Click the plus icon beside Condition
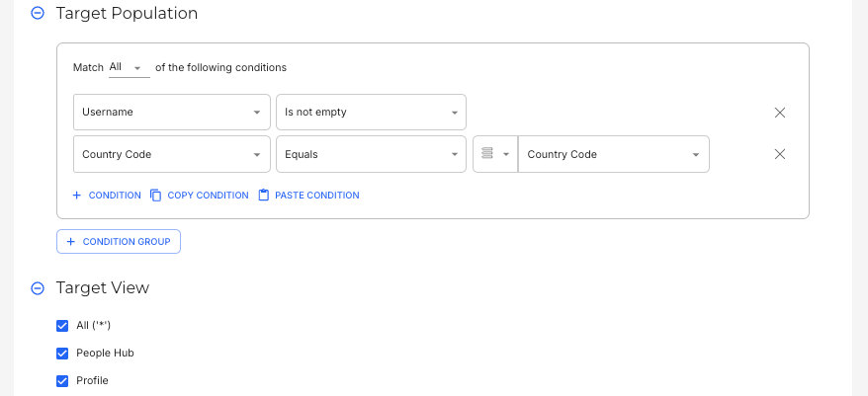Image resolution: width=868 pixels, height=396 pixels. point(77,196)
